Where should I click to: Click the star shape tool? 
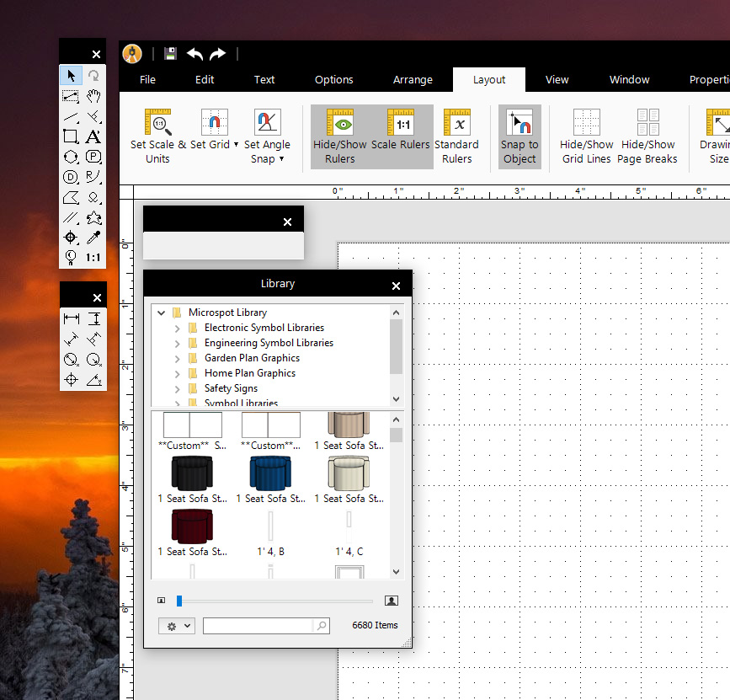click(94, 217)
